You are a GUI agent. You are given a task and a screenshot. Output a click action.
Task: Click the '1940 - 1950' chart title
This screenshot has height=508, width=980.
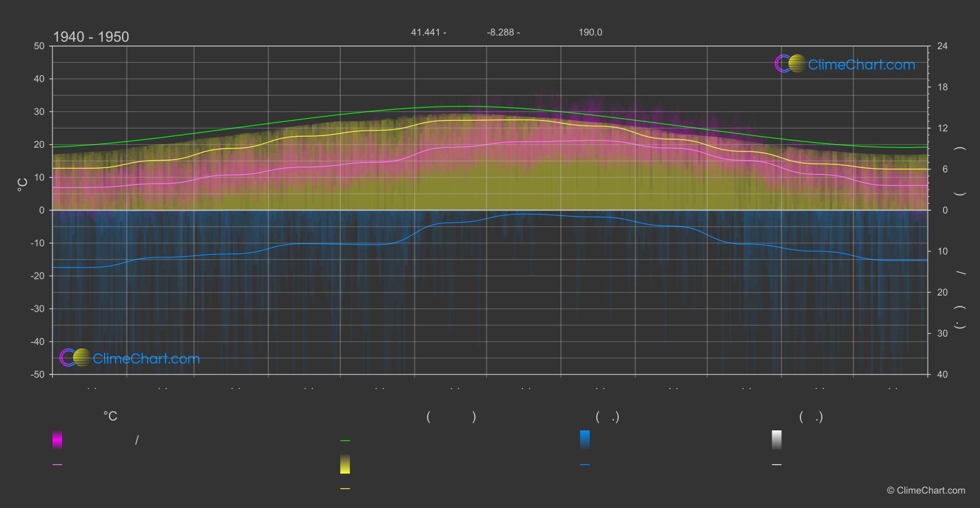[x=91, y=37]
